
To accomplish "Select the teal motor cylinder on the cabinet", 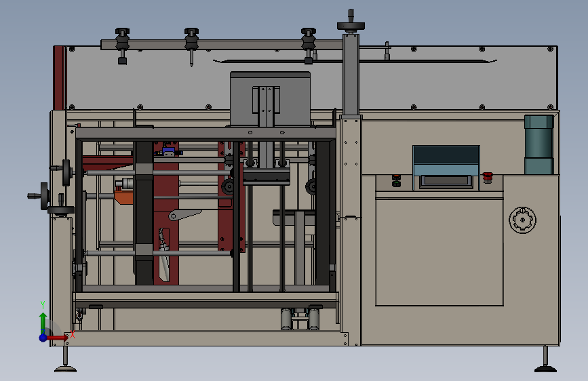I will coord(539,144).
